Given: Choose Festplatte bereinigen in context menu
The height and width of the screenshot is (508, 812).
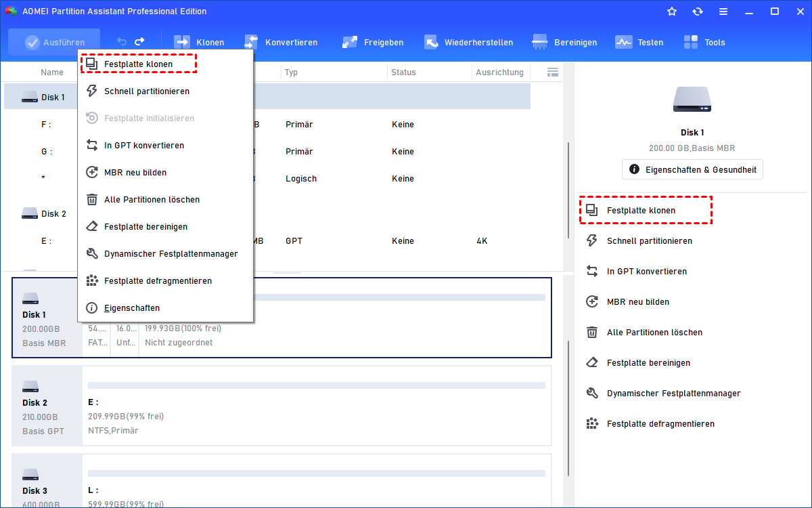Looking at the screenshot, I should pos(166,226).
